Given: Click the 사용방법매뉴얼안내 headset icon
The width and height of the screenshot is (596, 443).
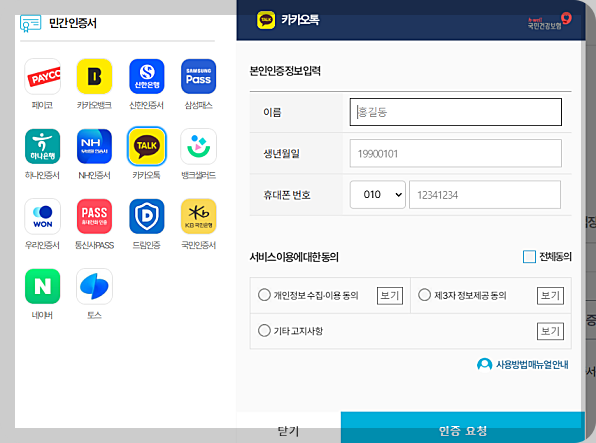Looking at the screenshot, I should tap(484, 365).
